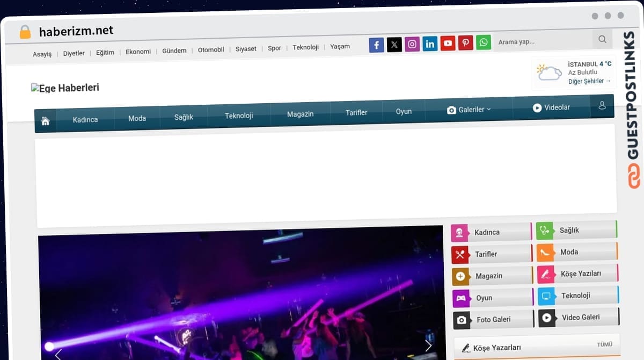Click the Köşe Yazarları heading
The height and width of the screenshot is (360, 644).
point(497,348)
